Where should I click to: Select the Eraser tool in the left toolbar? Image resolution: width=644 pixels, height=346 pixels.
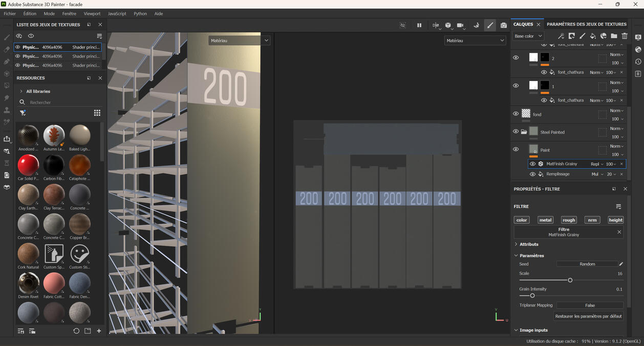click(7, 49)
